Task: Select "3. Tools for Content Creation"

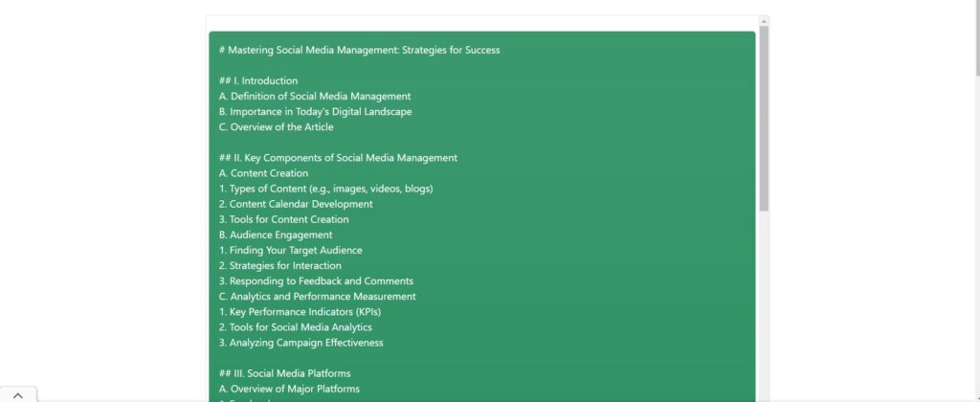Action: pos(283,219)
